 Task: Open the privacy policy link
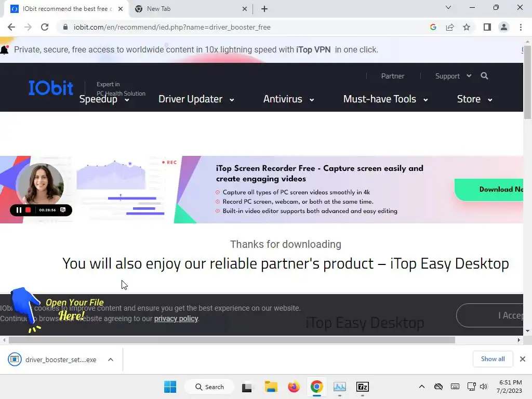click(176, 318)
